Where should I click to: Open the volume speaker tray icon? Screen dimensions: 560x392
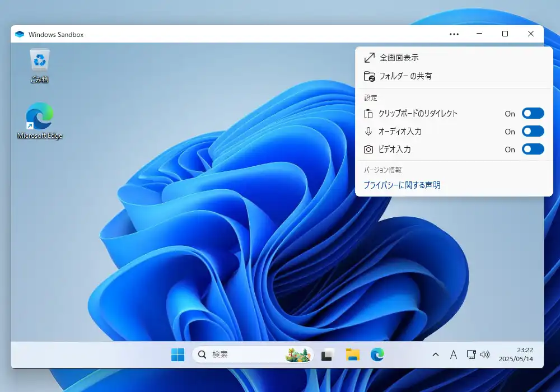(x=484, y=354)
